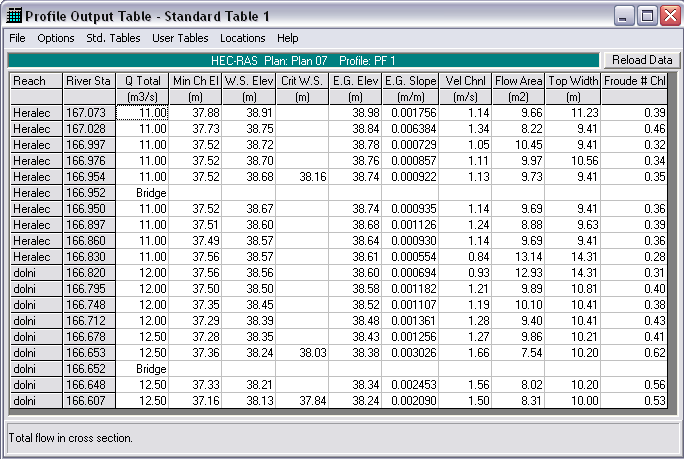Select the highlighted Q Total cell for 167.073

coord(142,113)
